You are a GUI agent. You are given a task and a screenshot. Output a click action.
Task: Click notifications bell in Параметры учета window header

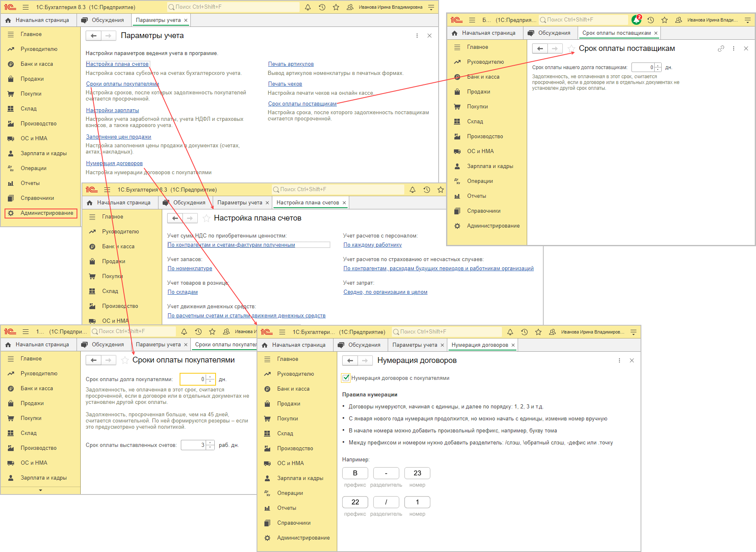click(308, 7)
